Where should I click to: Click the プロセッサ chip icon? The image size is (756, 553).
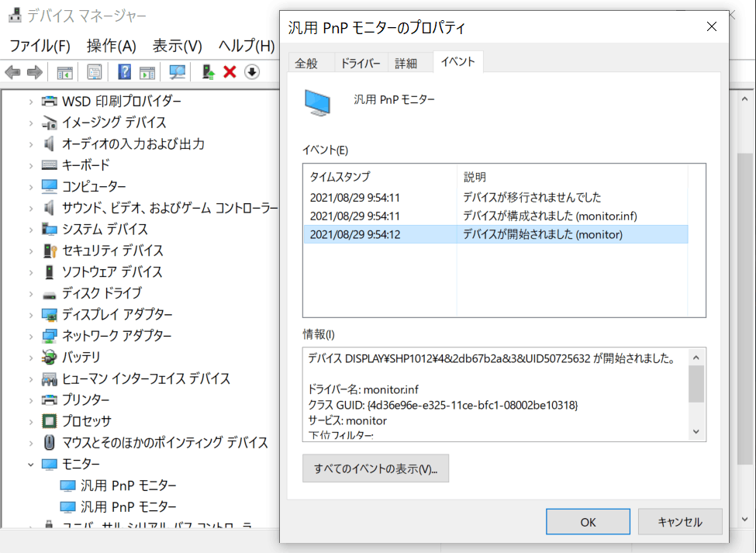pyautogui.click(x=49, y=421)
